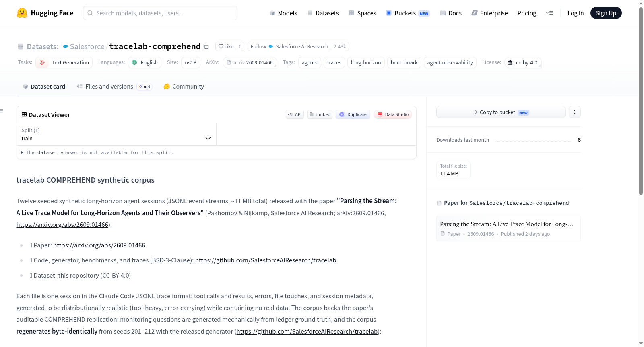Open the tracelab GitHub link after "released generator"
Image resolution: width=644 pixels, height=347 pixels.
tap(307, 331)
